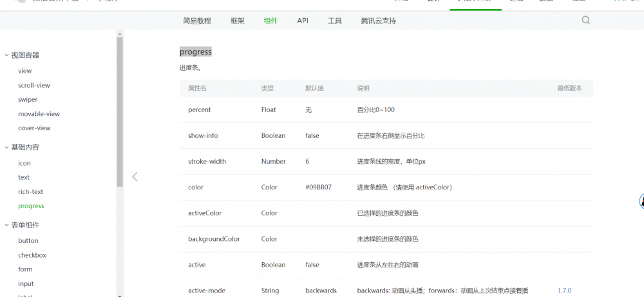Collapse sidebar with the left chevron arrow
The width and height of the screenshot is (644, 297).
tap(135, 177)
